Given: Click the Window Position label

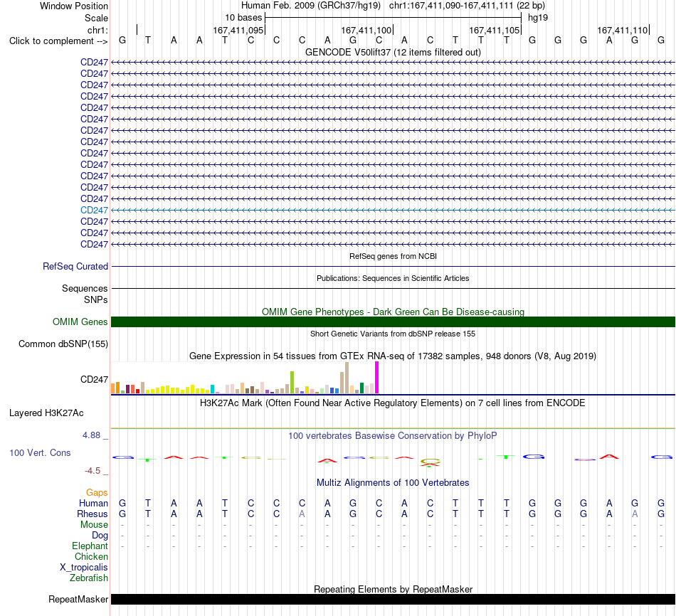Looking at the screenshot, I should tap(74, 6).
